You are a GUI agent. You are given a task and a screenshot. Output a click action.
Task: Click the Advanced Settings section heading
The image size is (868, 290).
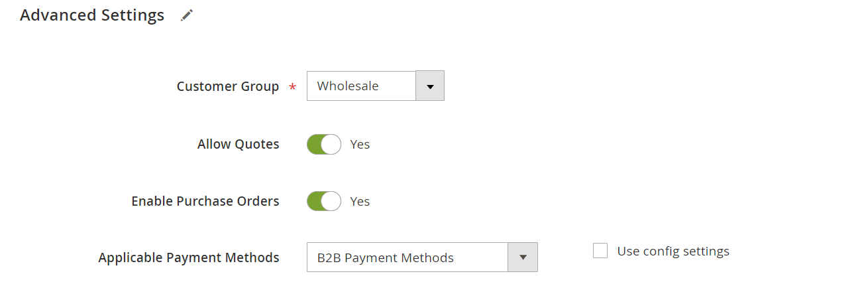(x=92, y=15)
